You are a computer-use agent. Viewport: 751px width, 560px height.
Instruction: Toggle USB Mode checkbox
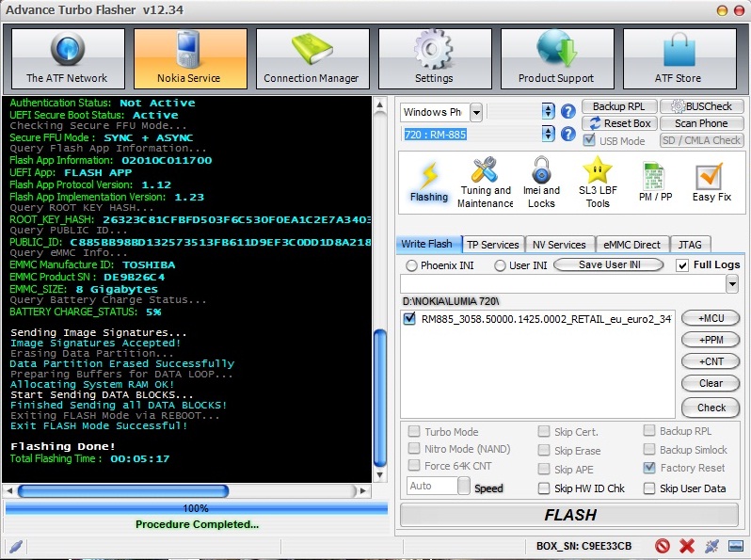pyautogui.click(x=589, y=140)
